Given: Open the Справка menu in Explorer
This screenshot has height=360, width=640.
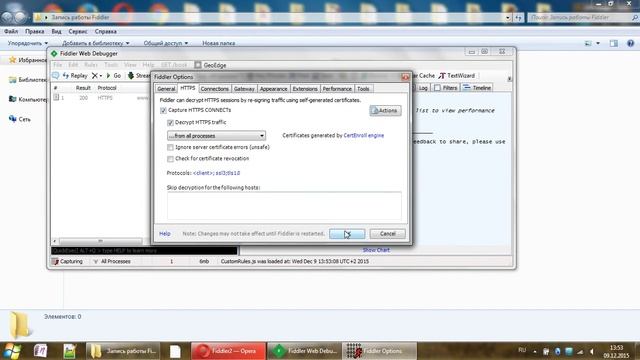Looking at the screenshot, I should point(106,31).
